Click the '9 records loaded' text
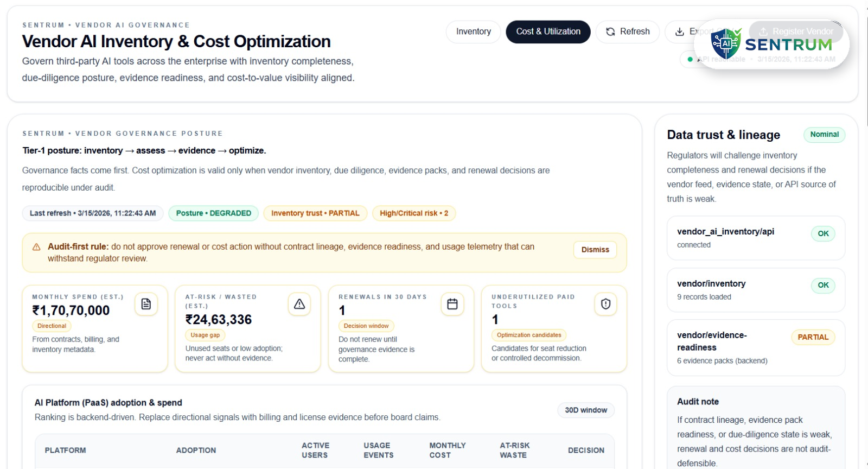The height and width of the screenshot is (469, 868). pyautogui.click(x=704, y=297)
